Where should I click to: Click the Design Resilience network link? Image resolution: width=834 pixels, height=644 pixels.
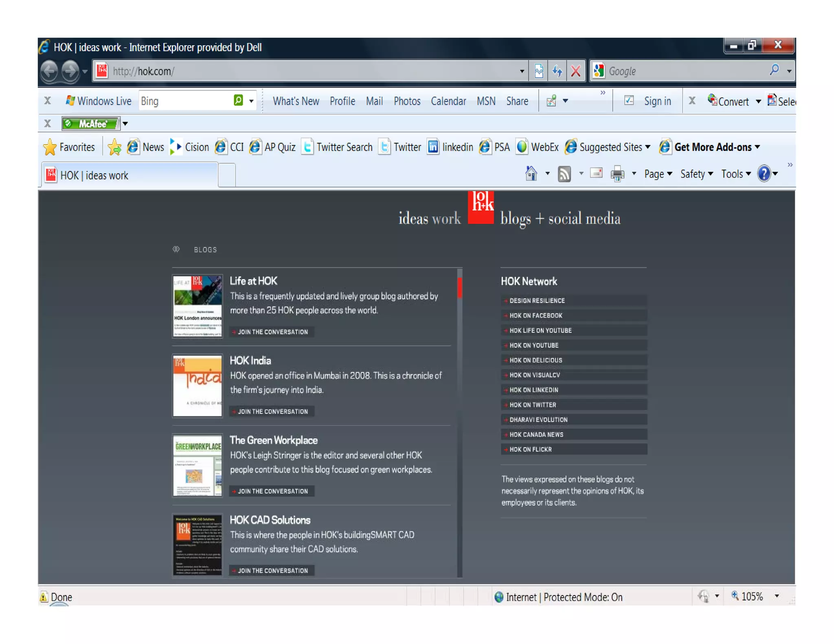(573, 300)
